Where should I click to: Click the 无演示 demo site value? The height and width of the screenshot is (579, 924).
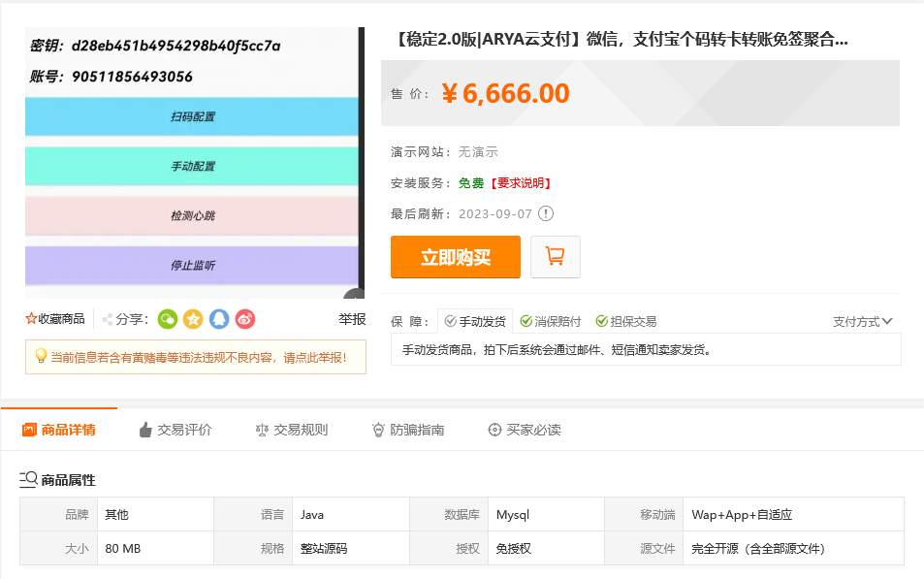[x=479, y=152]
